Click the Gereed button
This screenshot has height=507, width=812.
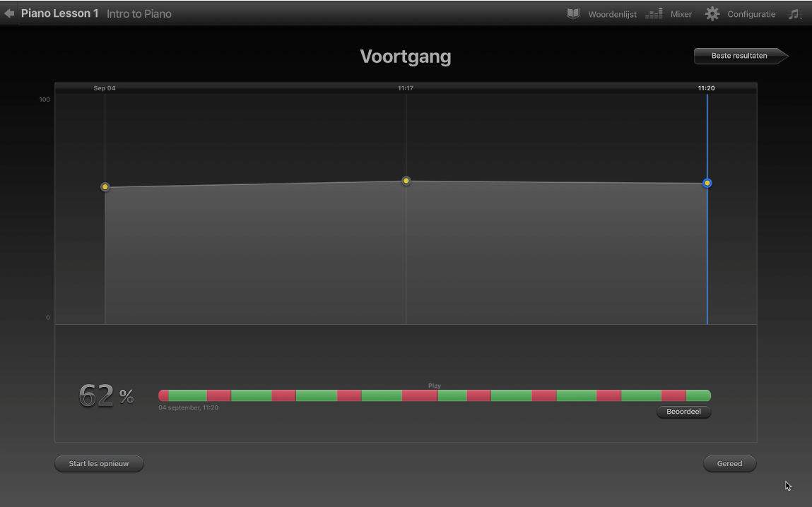click(x=729, y=463)
